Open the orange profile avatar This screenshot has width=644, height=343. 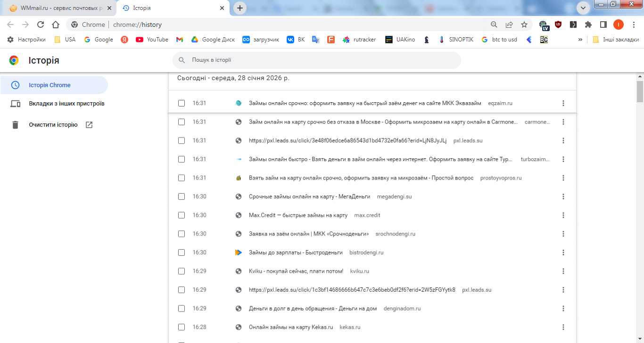pos(619,24)
